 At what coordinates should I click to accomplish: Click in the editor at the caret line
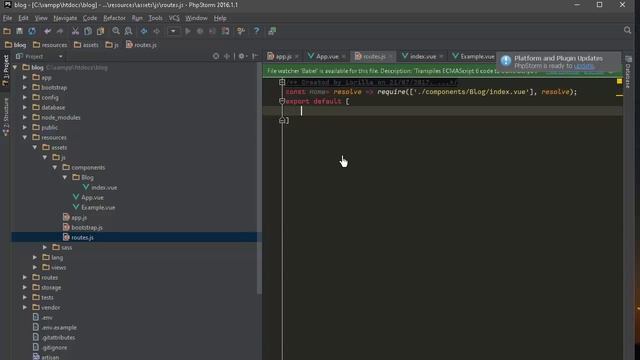pyautogui.click(x=443, y=111)
